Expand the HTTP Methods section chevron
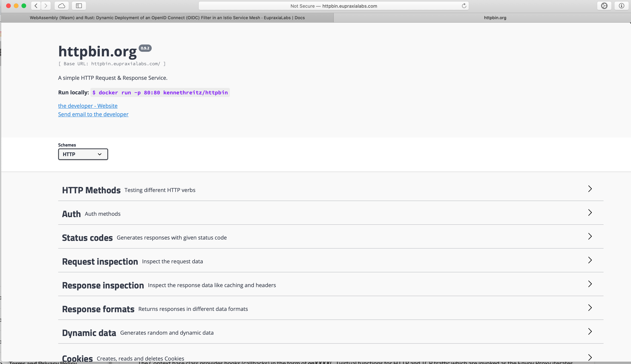Viewport: 631px width, 364px height. coord(590,189)
